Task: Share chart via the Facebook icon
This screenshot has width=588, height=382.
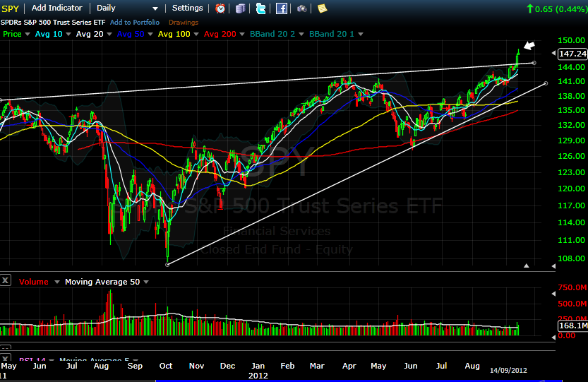Action: tap(281, 8)
